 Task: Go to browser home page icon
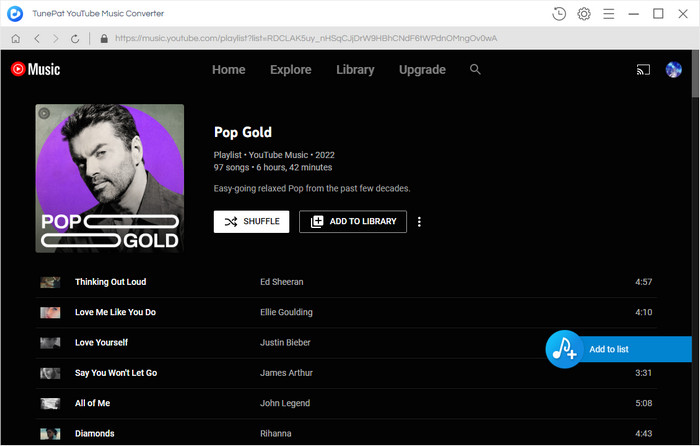(x=16, y=39)
